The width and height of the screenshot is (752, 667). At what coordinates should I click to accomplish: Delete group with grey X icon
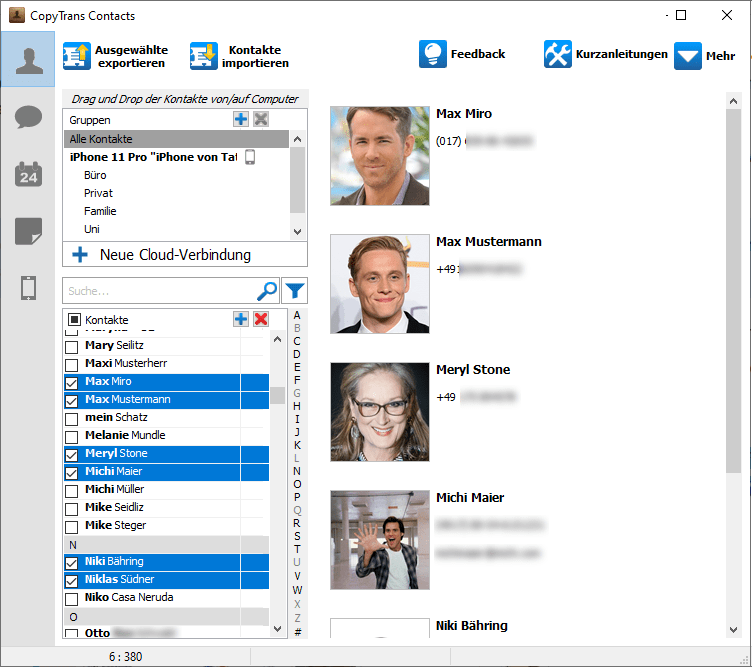[x=261, y=119]
